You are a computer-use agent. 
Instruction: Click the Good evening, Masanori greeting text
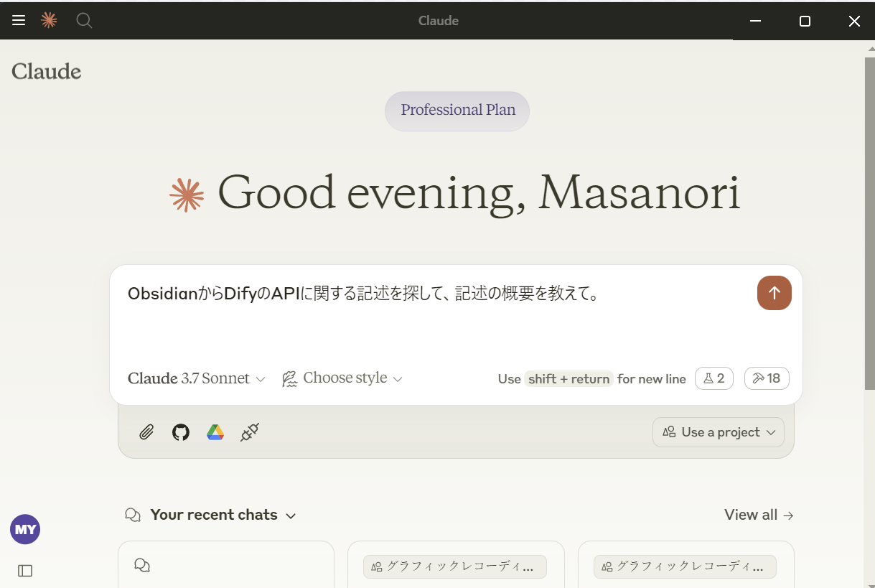point(479,192)
